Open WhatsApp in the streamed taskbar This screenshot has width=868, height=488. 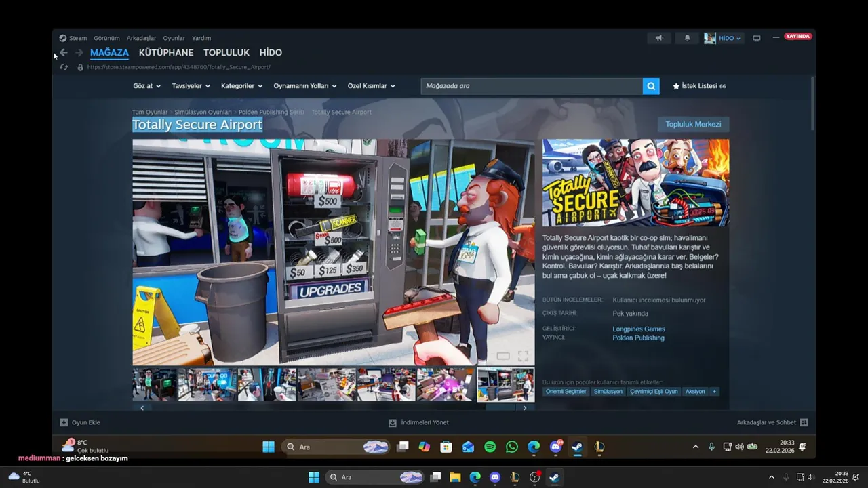pos(512,447)
